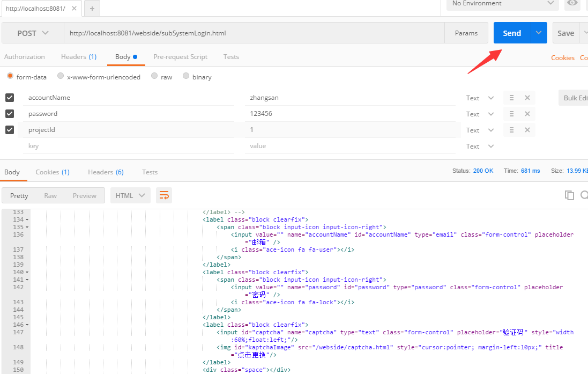Open the POST method dropdown
Screen dimensions: 588x374
coord(33,33)
